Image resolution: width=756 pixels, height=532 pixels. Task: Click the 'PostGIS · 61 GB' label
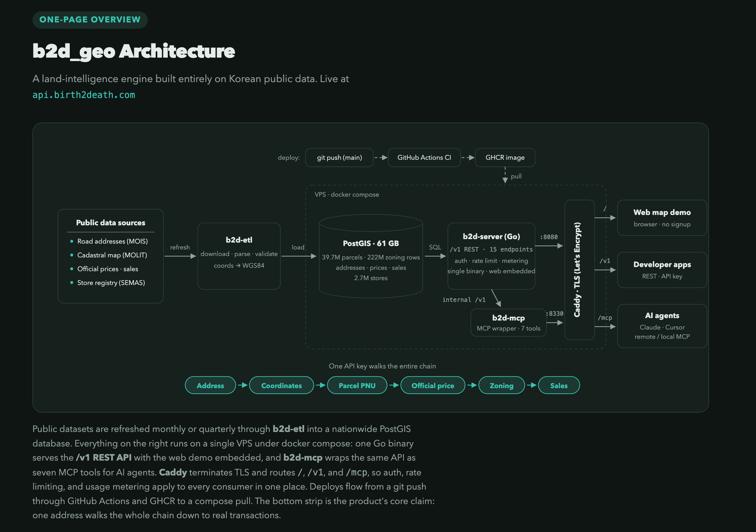pyautogui.click(x=371, y=243)
